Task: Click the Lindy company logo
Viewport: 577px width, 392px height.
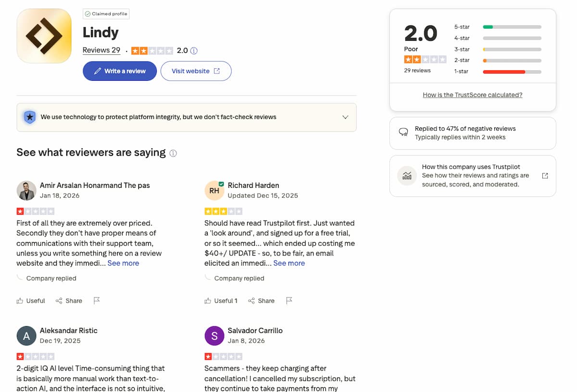Action: [x=44, y=36]
